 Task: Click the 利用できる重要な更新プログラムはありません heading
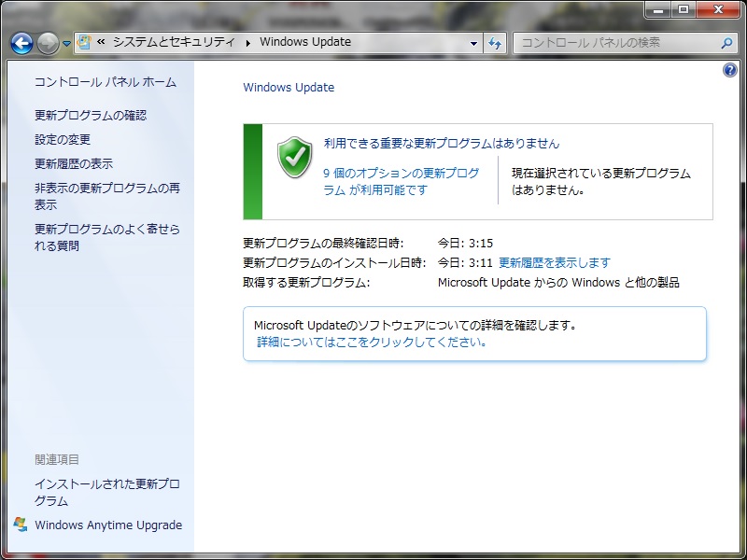click(442, 143)
